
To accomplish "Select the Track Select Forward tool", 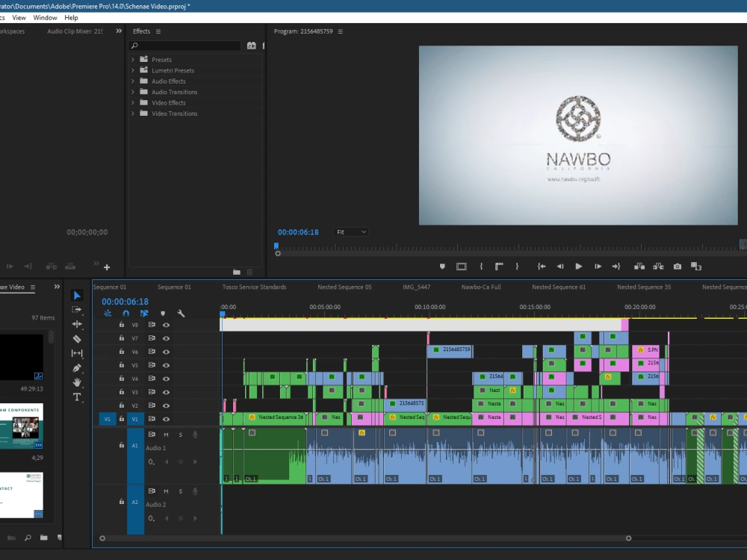I will tap(77, 310).
